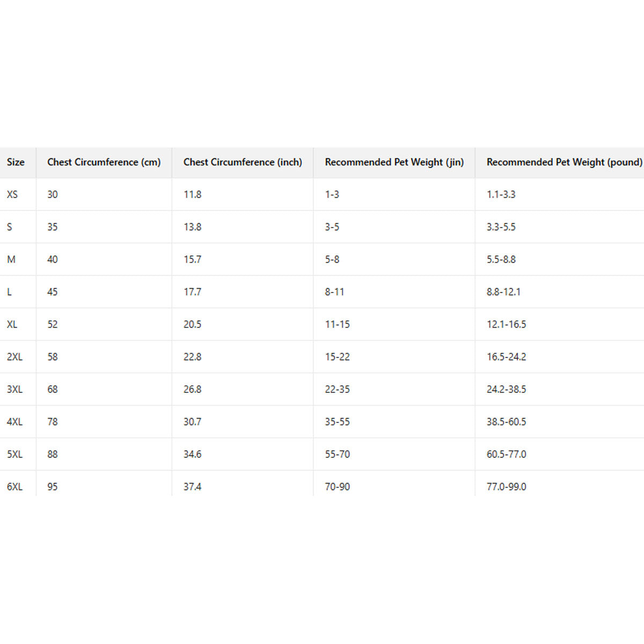Click the 26.8 inch chest value

click(192, 389)
